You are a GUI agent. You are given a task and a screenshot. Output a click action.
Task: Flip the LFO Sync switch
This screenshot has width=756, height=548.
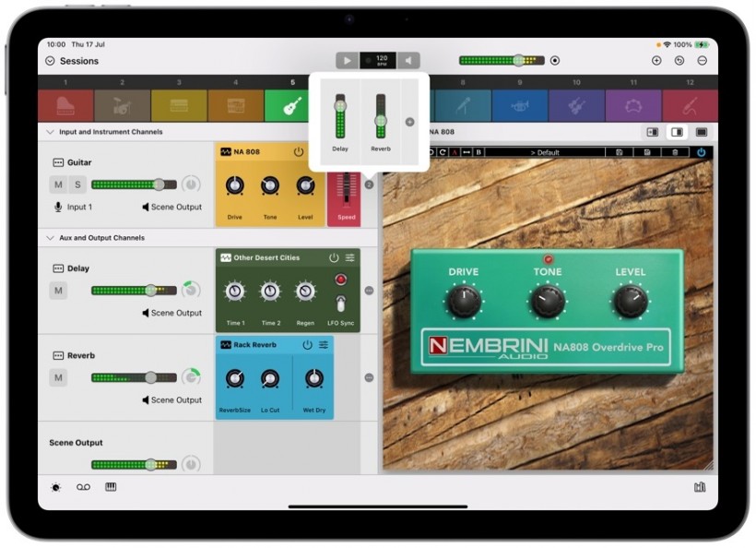click(x=341, y=304)
